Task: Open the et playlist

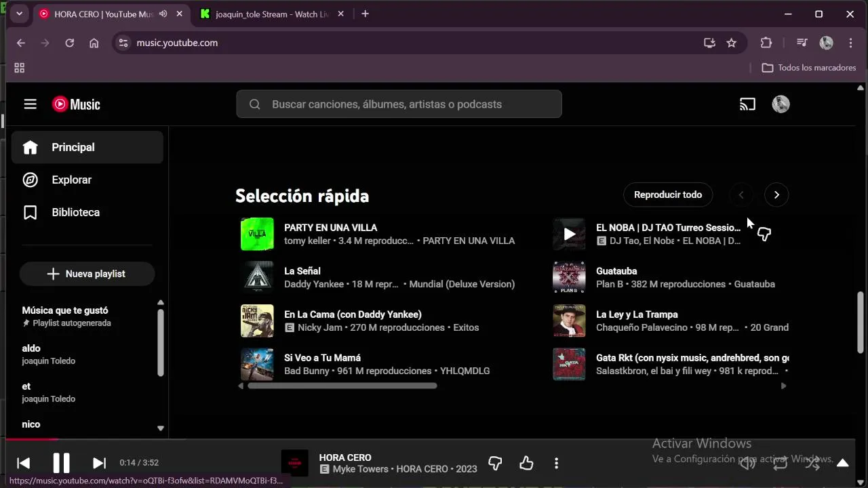Action: click(26, 386)
